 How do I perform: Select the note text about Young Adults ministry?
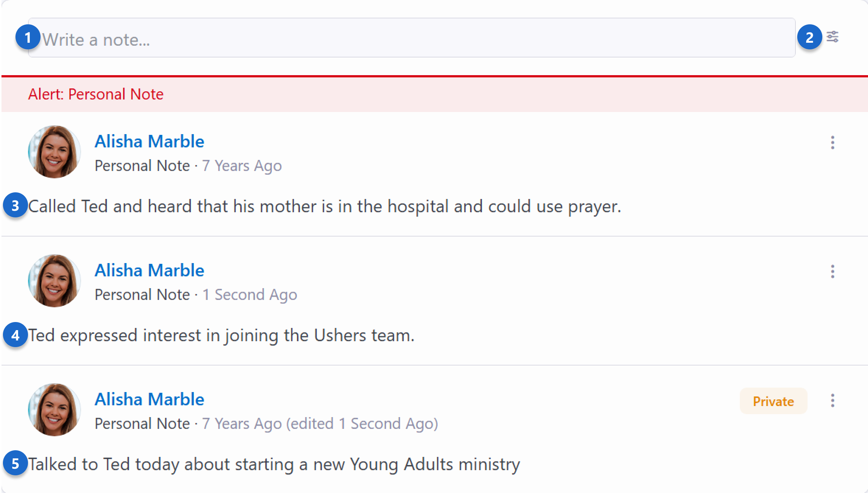[274, 464]
